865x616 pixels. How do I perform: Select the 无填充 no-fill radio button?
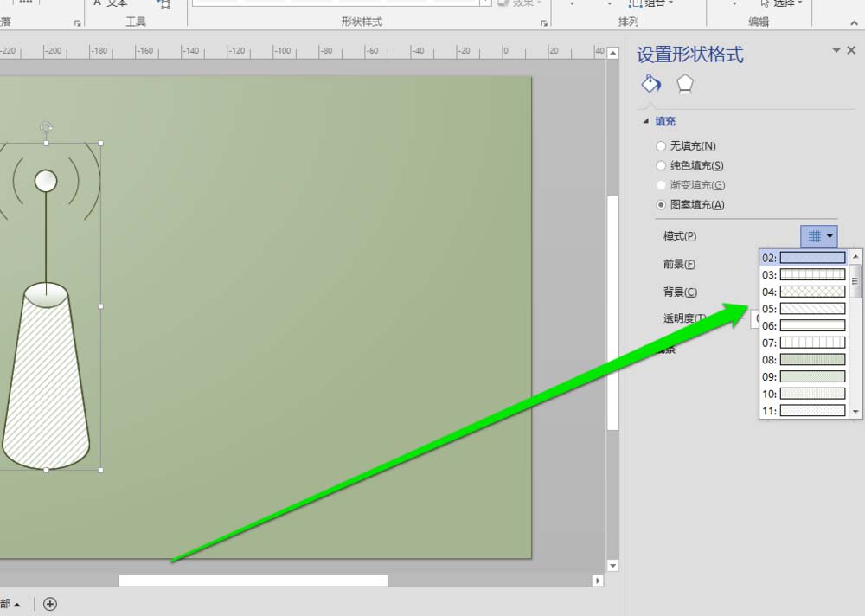tap(661, 145)
